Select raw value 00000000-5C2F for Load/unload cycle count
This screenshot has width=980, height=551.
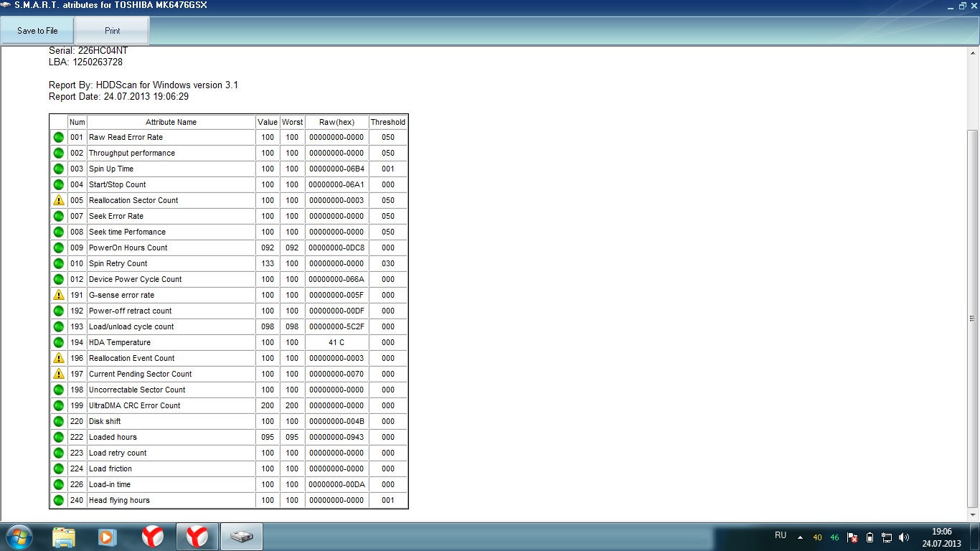click(336, 326)
